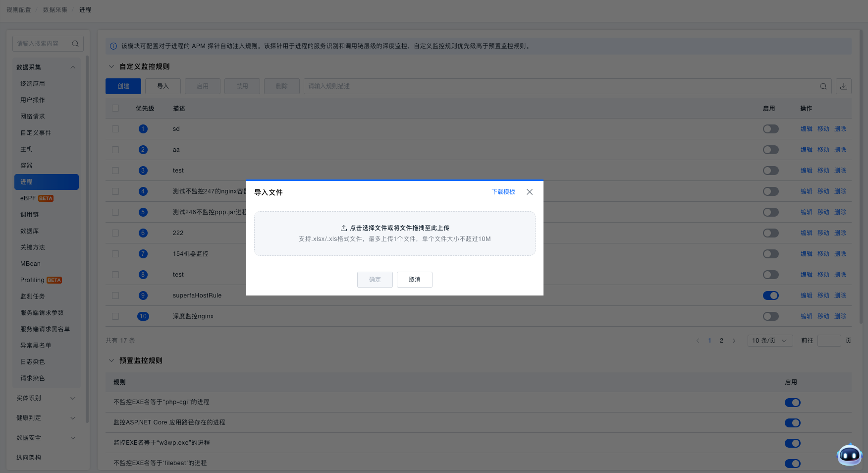
Task: Open the chat robot assistant icon
Action: tap(850, 455)
